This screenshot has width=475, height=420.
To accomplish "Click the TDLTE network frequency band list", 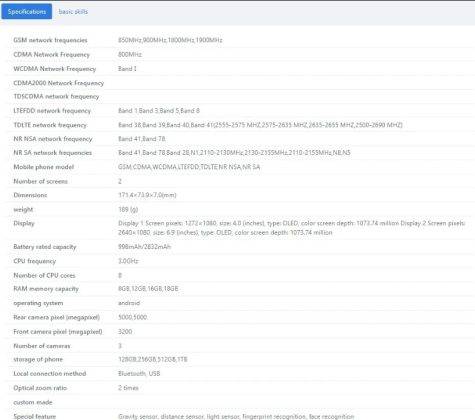I will [x=260, y=125].
